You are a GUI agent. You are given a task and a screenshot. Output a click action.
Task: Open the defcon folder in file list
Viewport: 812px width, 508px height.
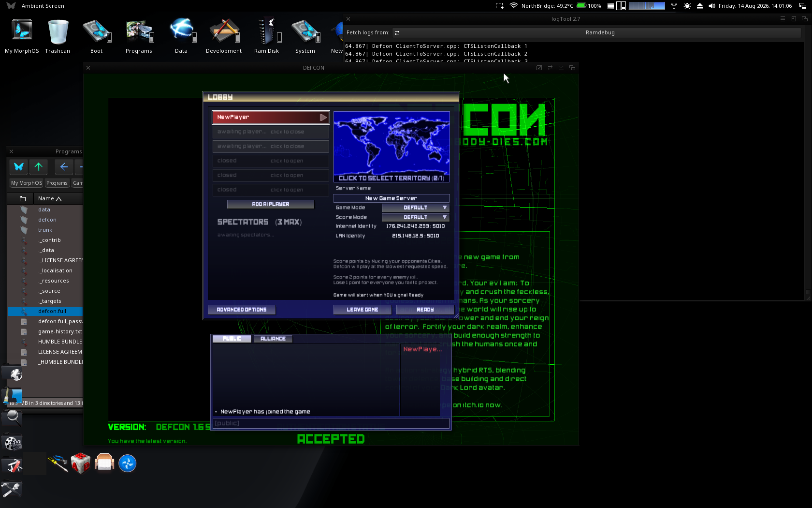[47, 220]
